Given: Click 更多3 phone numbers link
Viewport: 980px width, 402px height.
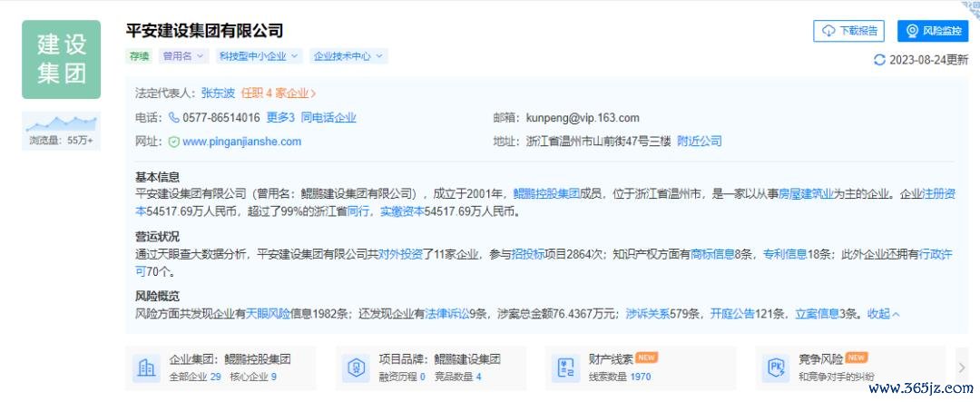Looking at the screenshot, I should [280, 118].
